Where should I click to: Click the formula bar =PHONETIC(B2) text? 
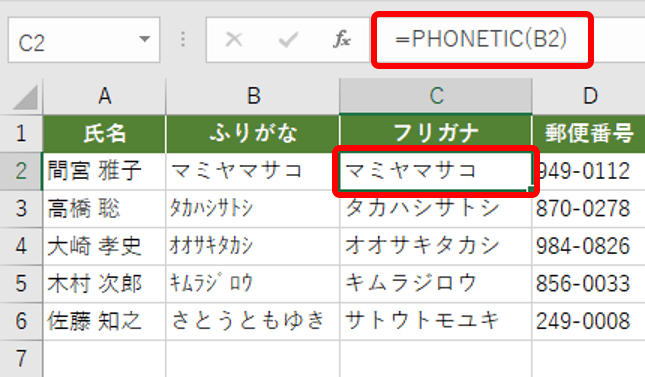(x=481, y=39)
